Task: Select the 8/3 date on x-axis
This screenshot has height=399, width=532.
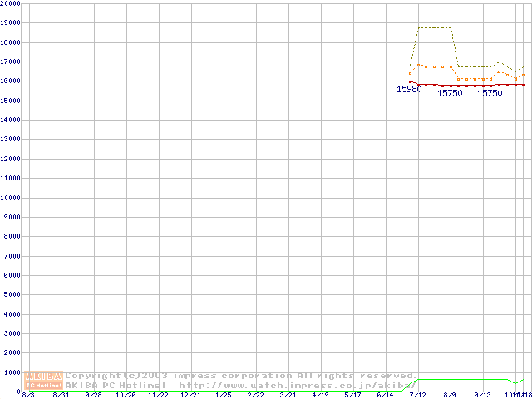Action: pyautogui.click(x=29, y=396)
